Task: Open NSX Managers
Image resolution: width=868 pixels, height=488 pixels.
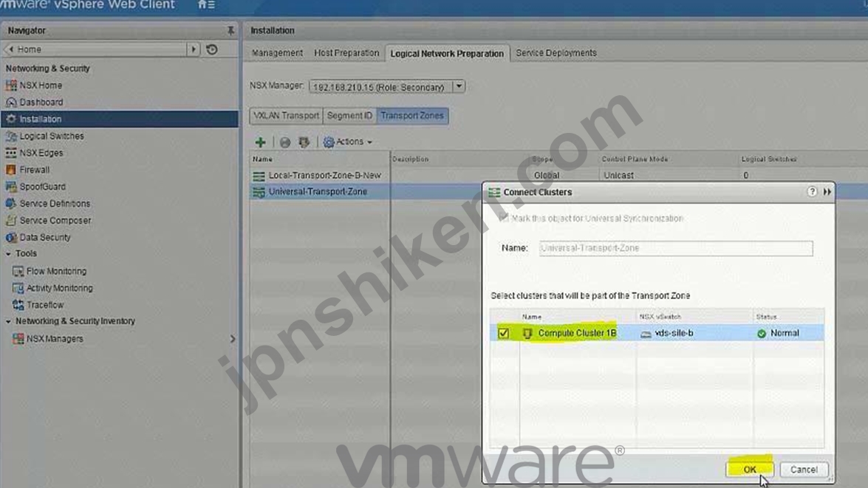Action: pos(54,339)
